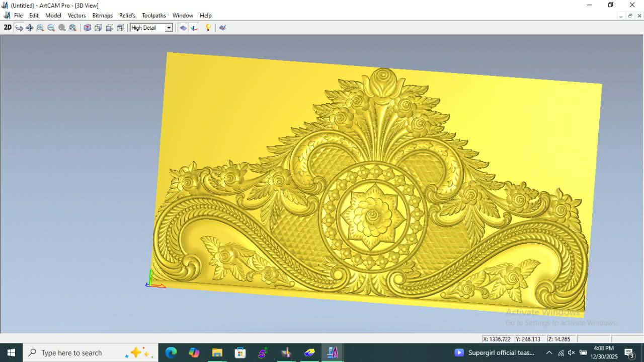The height and width of the screenshot is (362, 644).
Task: Click the colour shading toolbar icon
Action: 222,28
